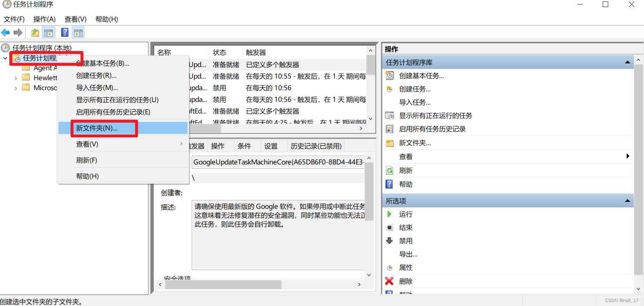Open the 查看(V) submenu in the context menu
The height and width of the screenshot is (306, 644).
pyautogui.click(x=123, y=144)
